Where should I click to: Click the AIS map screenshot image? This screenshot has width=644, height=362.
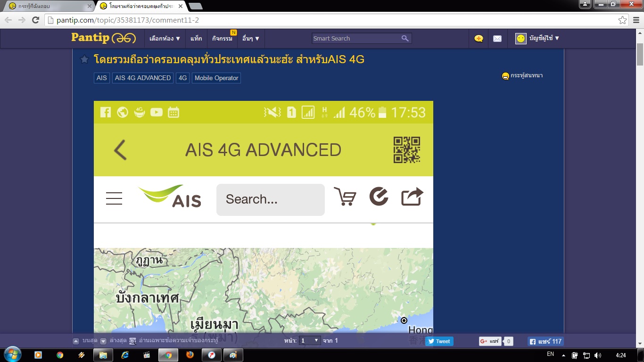point(264,218)
